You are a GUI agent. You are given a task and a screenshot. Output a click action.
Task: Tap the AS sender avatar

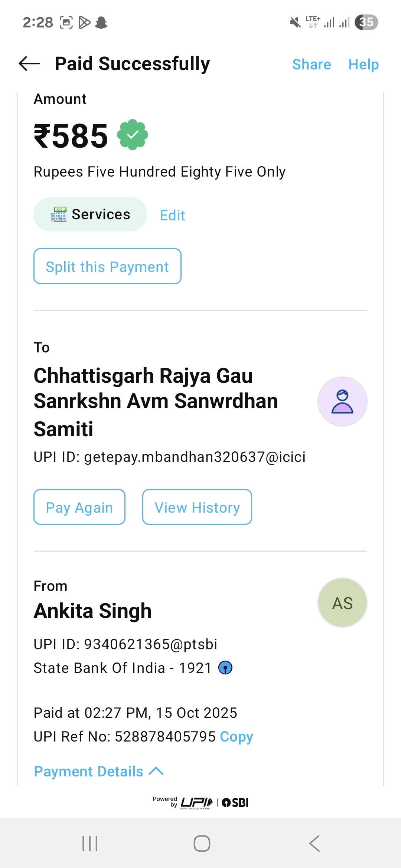(x=342, y=603)
